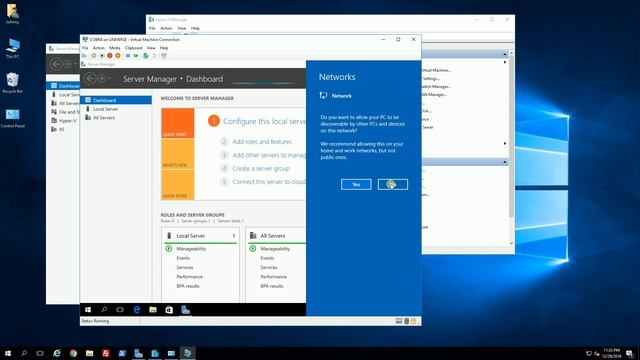640x360 pixels.
Task: Select Dashboard in the front Server Manager sidebar
Action: coord(116,100)
